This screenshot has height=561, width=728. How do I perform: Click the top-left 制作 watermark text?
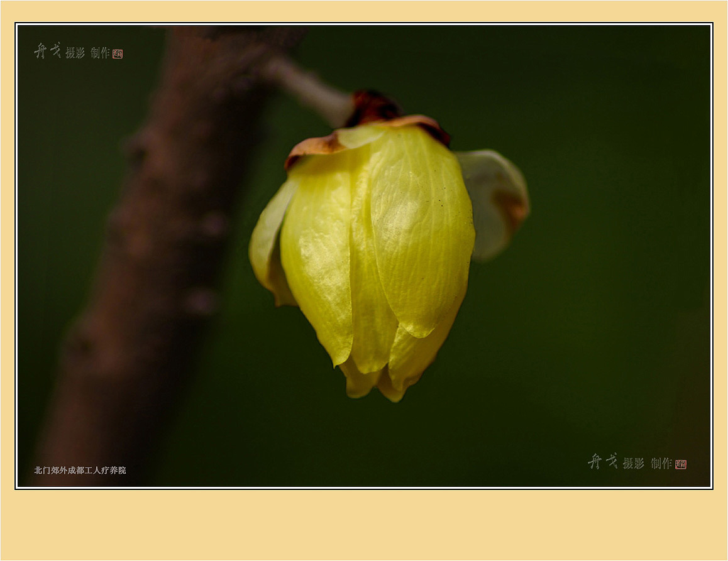point(100,53)
